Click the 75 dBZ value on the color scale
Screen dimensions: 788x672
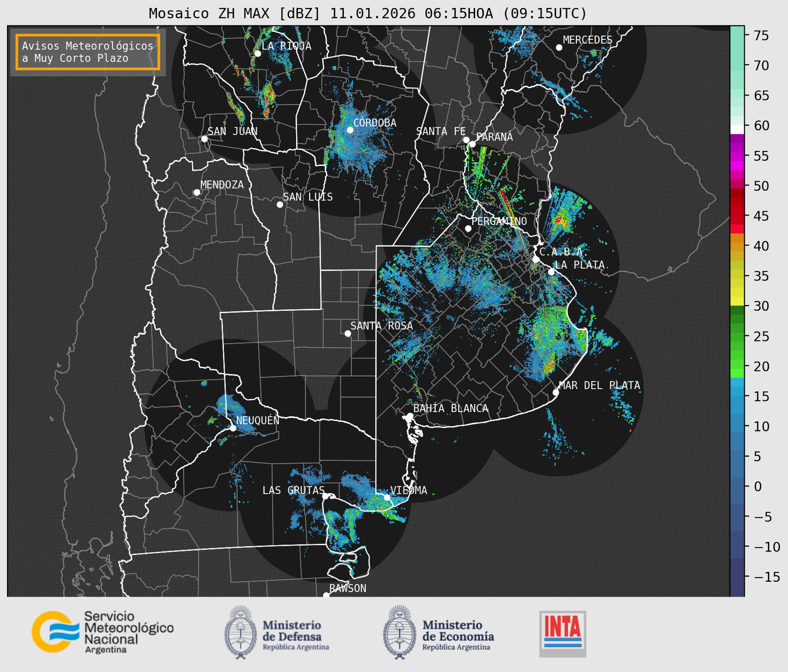760,36
